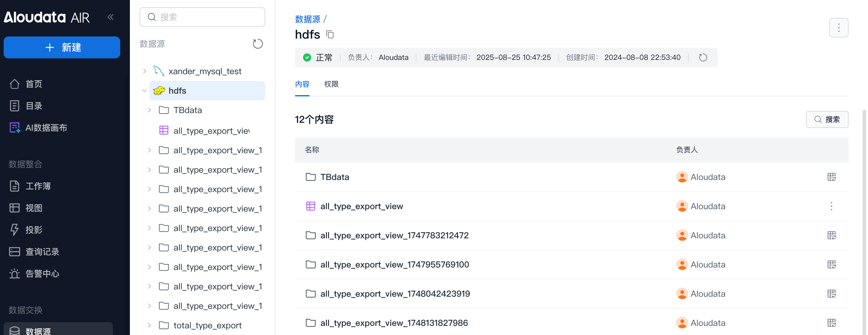Open the more options menu for hdfs
868x335 pixels.
(x=838, y=28)
